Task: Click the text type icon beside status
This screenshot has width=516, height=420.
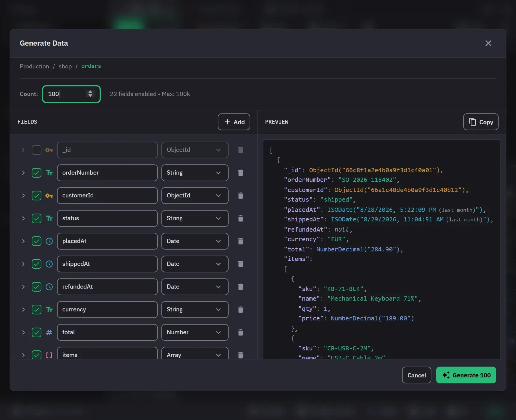Action: [49, 218]
